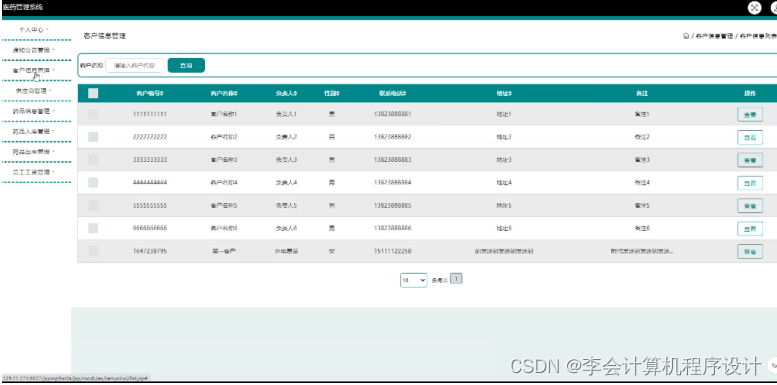Click the 地址6 cell
777x385 pixels.
pyautogui.click(x=503, y=228)
